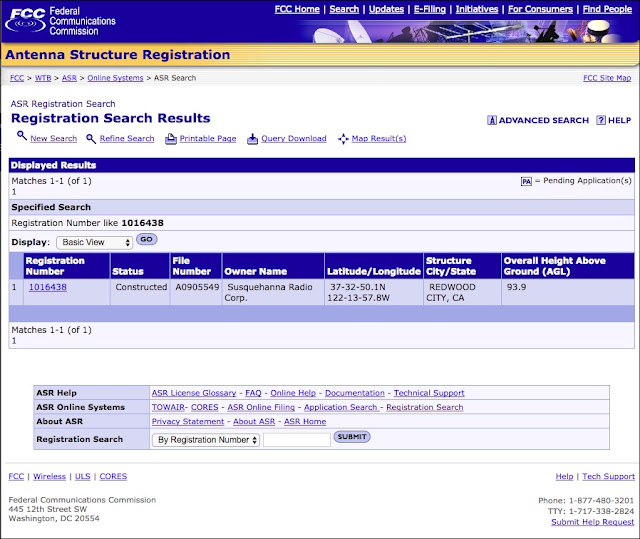Click the New Search magnifier icon
640x539 pixels.
point(22,136)
